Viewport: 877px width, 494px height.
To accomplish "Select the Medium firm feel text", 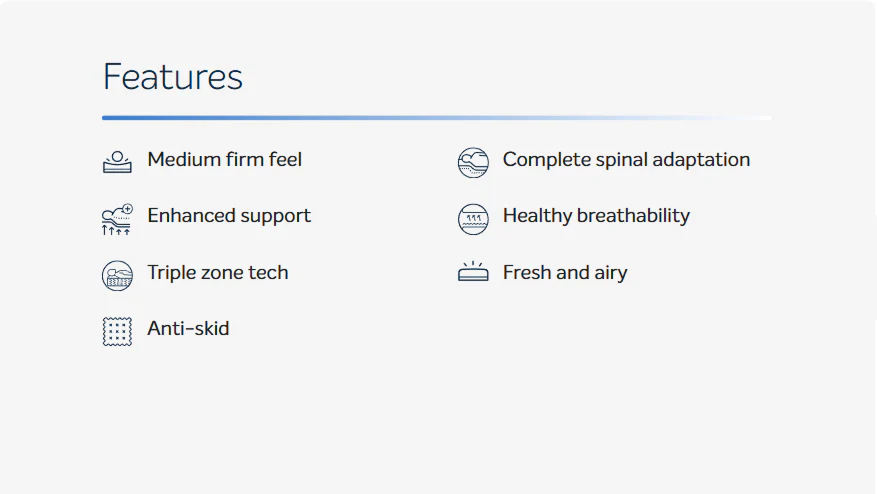I will (225, 159).
